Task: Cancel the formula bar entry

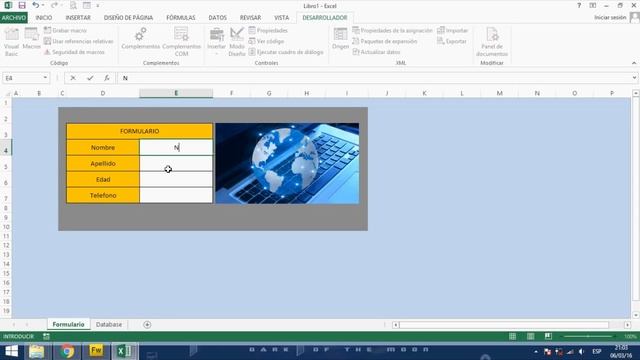Action: pyautogui.click(x=73, y=78)
